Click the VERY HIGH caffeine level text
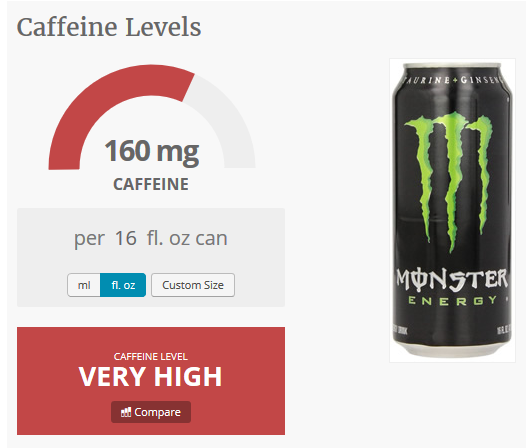The image size is (526, 448). [x=151, y=377]
